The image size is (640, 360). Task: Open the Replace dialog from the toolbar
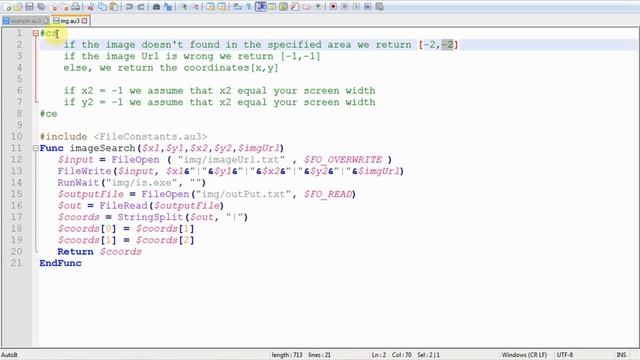coord(168,7)
